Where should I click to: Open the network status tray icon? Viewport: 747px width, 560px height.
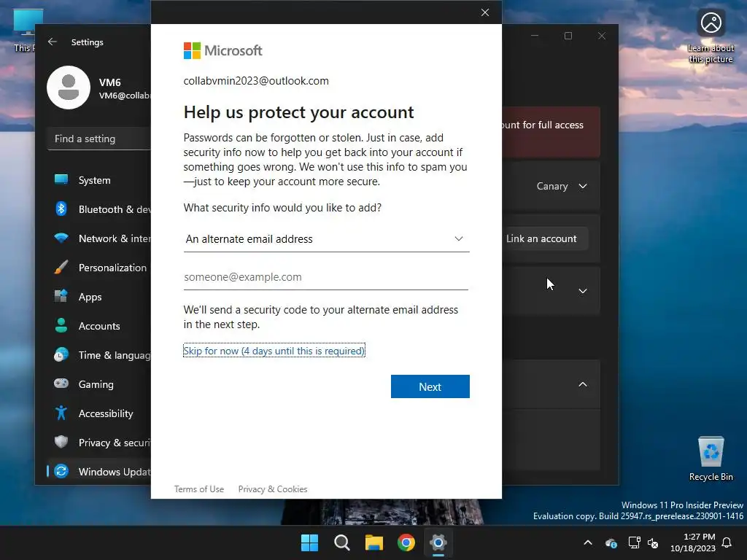point(634,542)
